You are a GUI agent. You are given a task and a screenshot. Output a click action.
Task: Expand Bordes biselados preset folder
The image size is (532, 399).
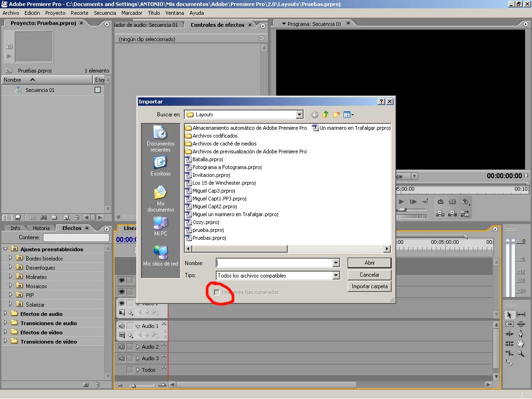(x=11, y=258)
